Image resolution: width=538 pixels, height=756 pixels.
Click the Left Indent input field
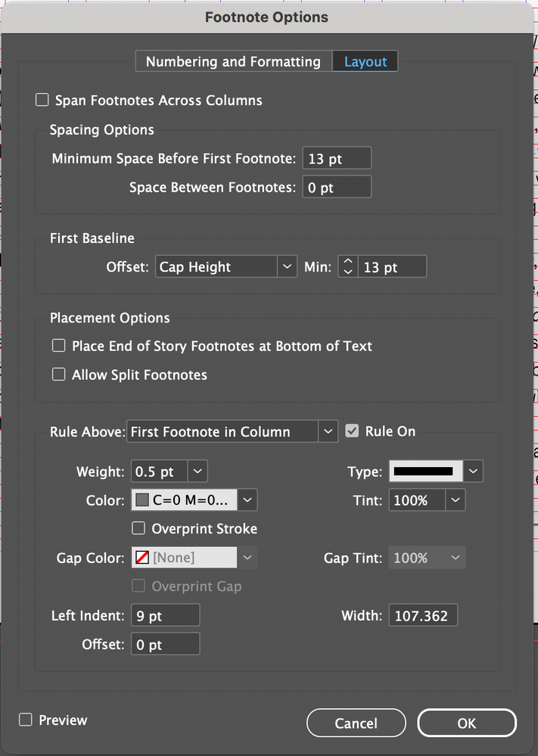coord(165,616)
